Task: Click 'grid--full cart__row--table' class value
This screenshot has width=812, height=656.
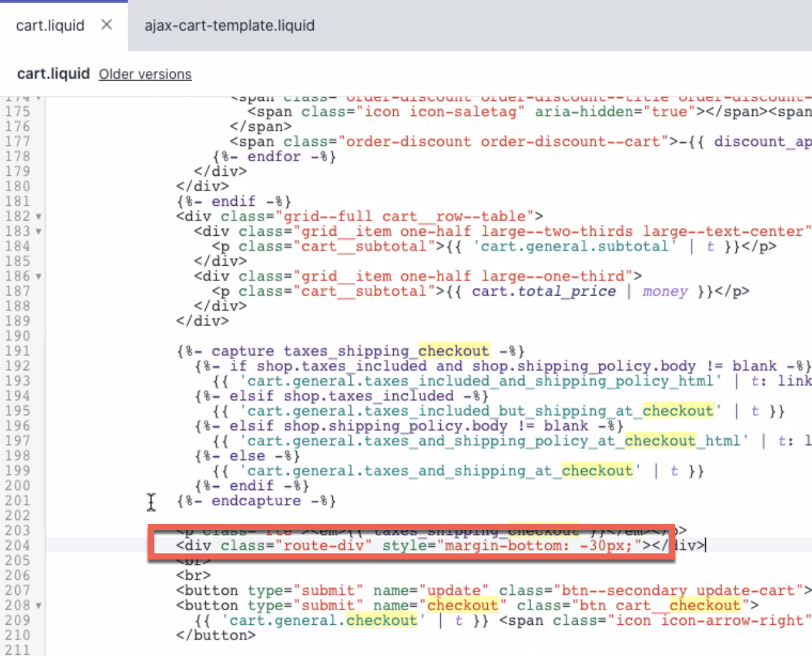Action: (405, 216)
